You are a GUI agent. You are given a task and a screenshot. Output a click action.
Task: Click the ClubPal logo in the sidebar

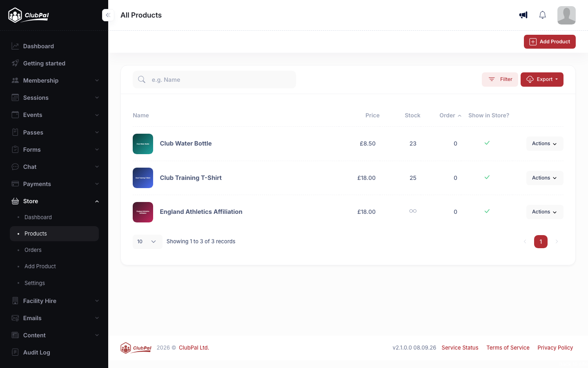(x=29, y=15)
